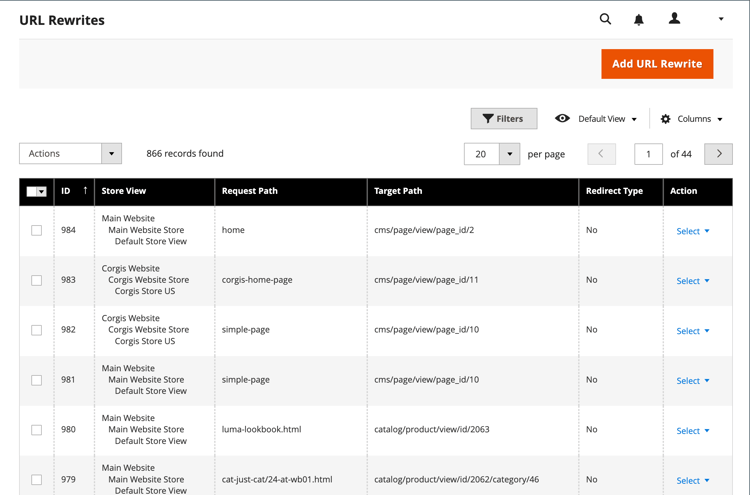Check the box for row ID 981

click(36, 380)
